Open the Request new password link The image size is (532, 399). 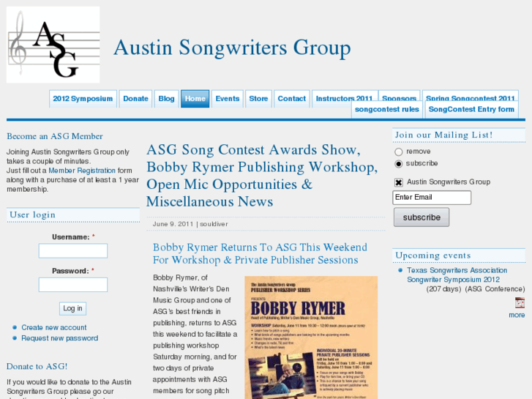click(60, 338)
